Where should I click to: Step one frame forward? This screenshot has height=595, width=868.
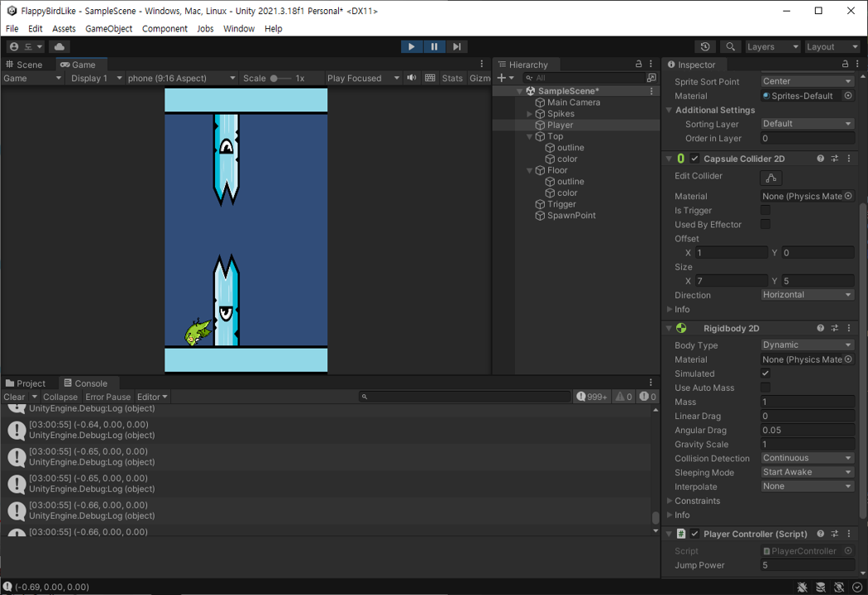click(x=456, y=47)
